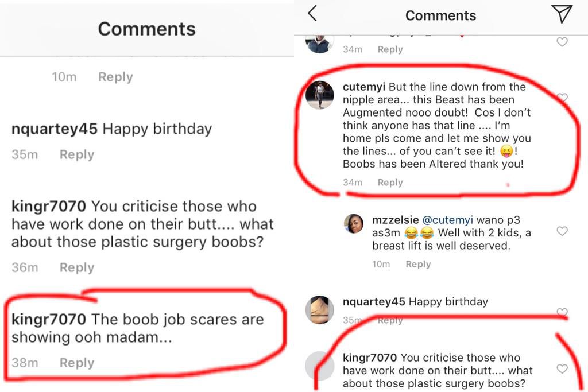Image resolution: width=588 pixels, height=392 pixels.
Task: Tap nquartey45's profile picture
Action: (x=320, y=310)
